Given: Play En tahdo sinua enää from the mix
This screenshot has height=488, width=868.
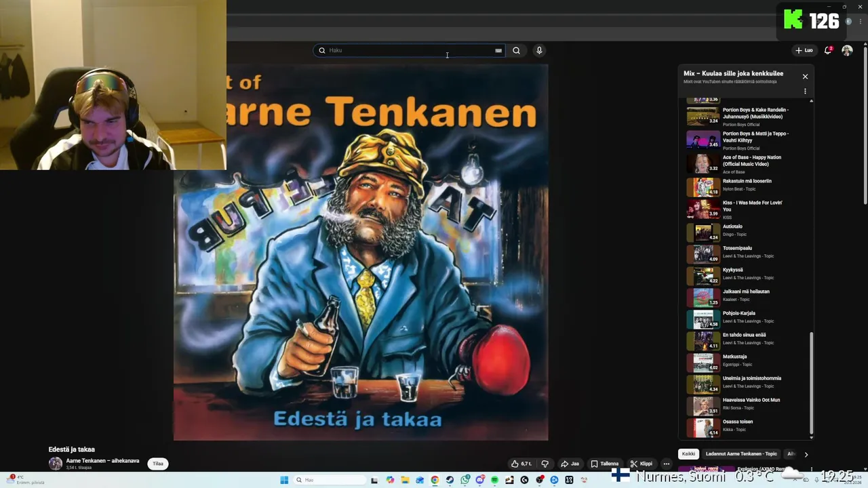Looking at the screenshot, I should click(749, 340).
